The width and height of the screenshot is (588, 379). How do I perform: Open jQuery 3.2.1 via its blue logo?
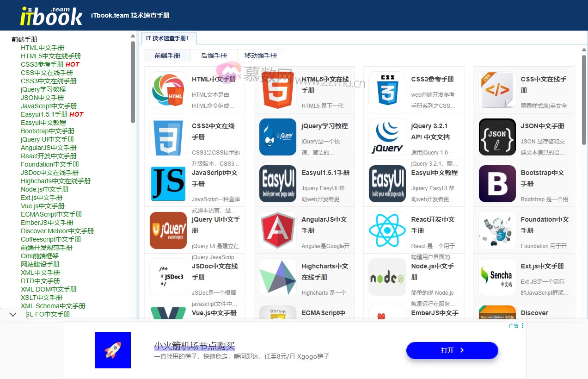[x=386, y=137]
